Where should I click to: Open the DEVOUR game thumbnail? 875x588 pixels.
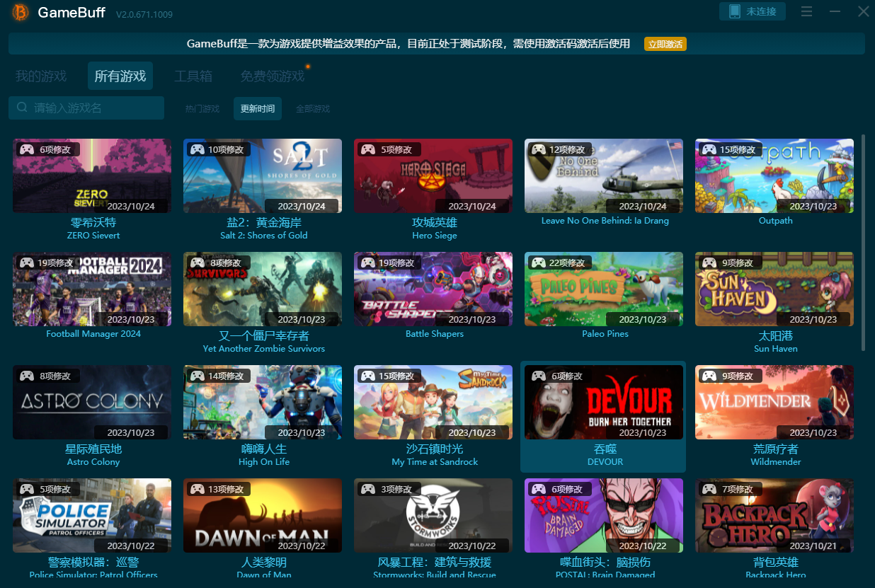coord(604,402)
